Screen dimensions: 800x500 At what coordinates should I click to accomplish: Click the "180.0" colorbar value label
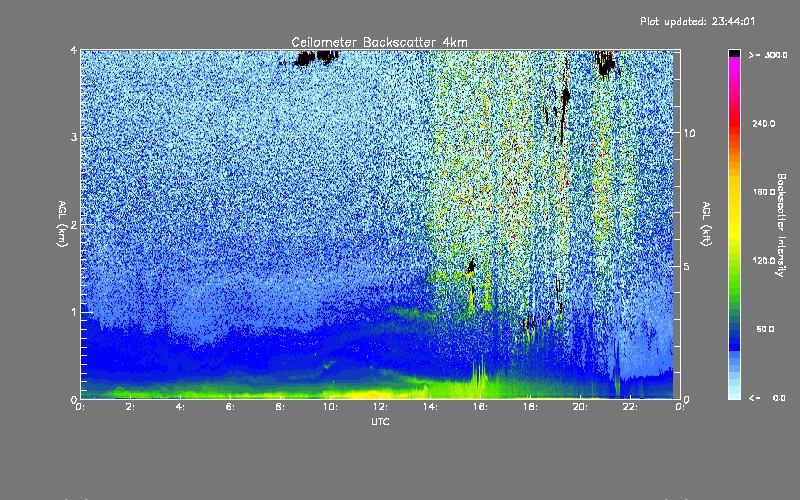(764, 192)
